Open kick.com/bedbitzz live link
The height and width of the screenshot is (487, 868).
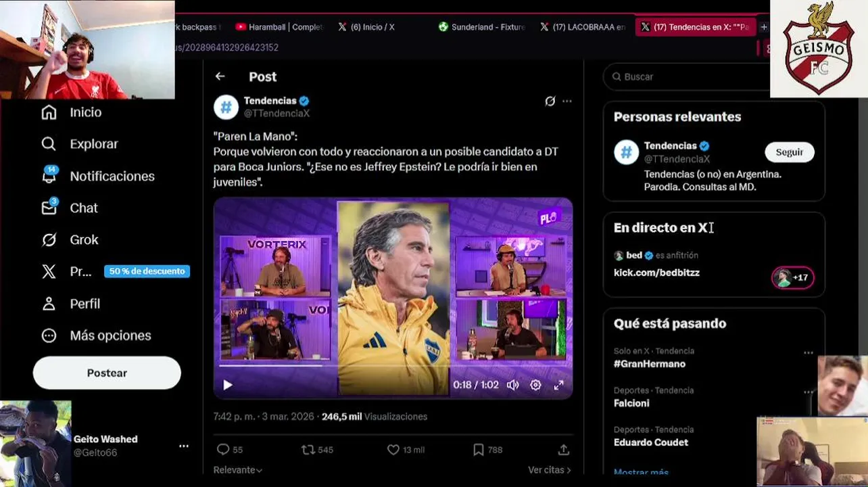656,273
